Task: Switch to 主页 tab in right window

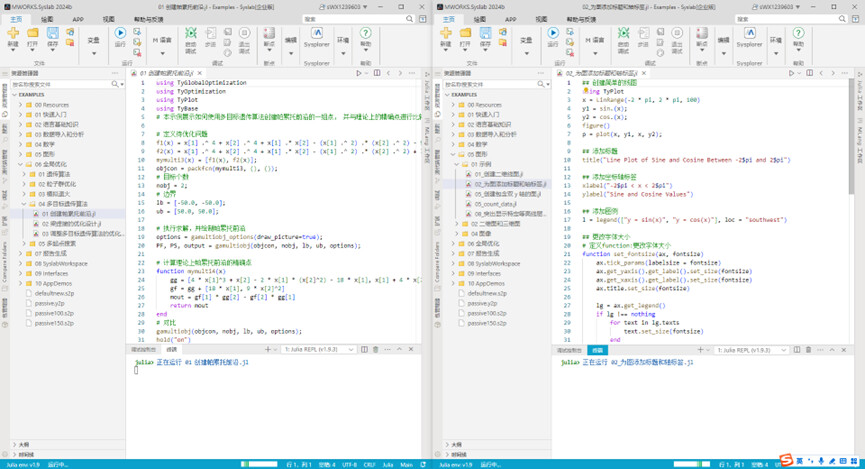Action: tap(448, 19)
